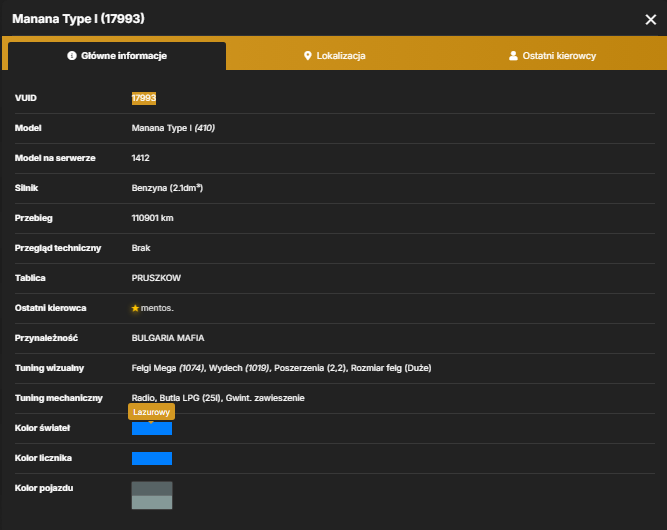The height and width of the screenshot is (530, 667).
Task: Click the Ostatni kierowca label
Action: coord(51,308)
